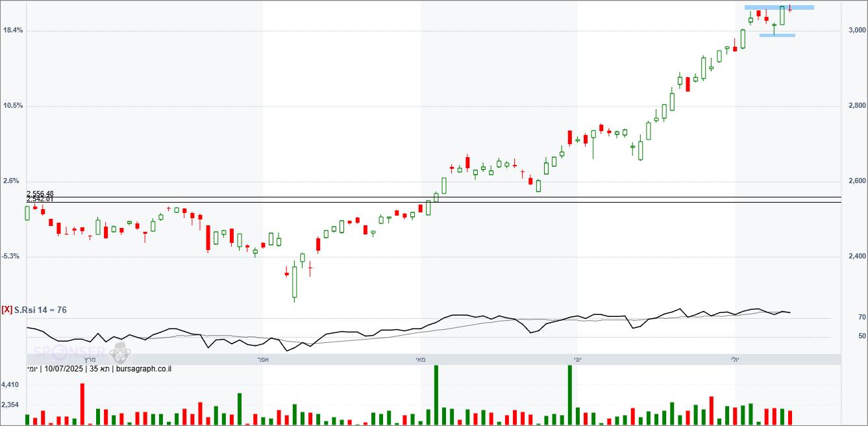Viewport: 868px width, 426px height.
Task: Click the 2,556.48 horizontal line label
Action: pyautogui.click(x=40, y=194)
